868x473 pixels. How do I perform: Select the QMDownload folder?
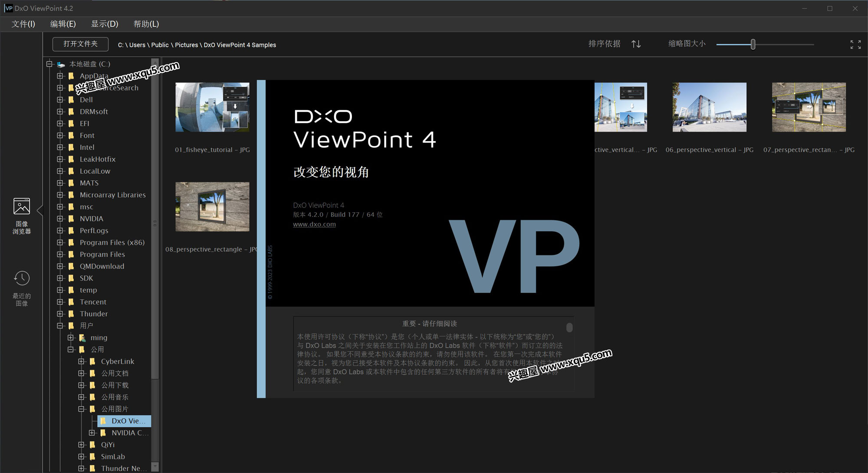102,266
